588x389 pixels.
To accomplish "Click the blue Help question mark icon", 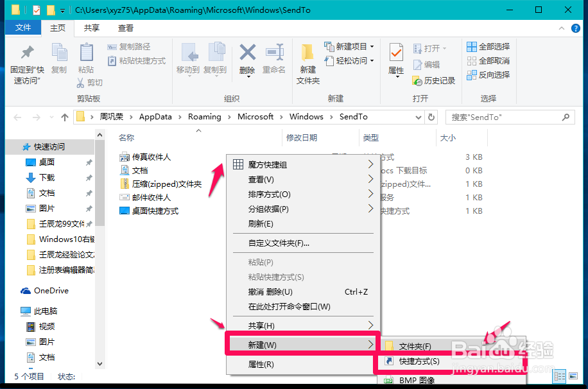I will (575, 28).
